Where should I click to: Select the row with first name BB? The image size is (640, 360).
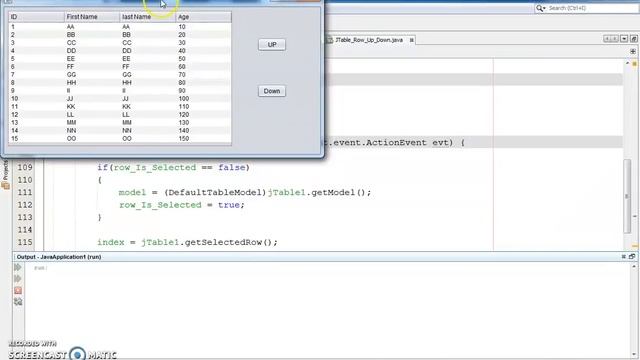coord(120,35)
